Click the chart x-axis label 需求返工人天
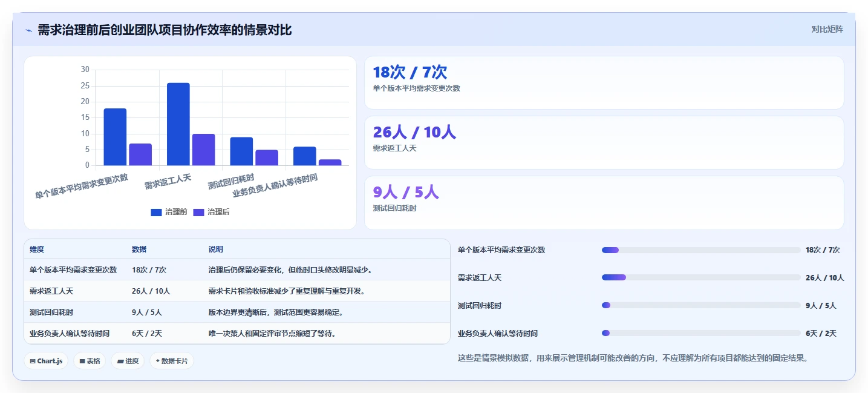 pos(168,181)
